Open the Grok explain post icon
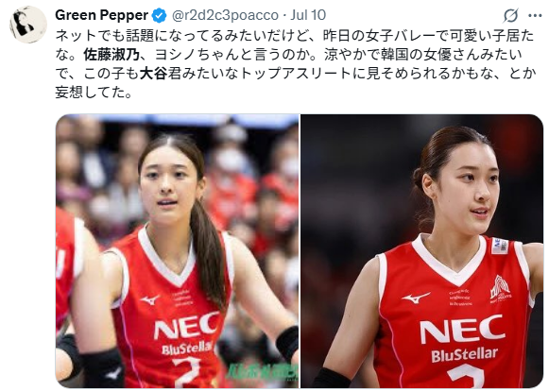The image size is (549, 392). [x=511, y=15]
